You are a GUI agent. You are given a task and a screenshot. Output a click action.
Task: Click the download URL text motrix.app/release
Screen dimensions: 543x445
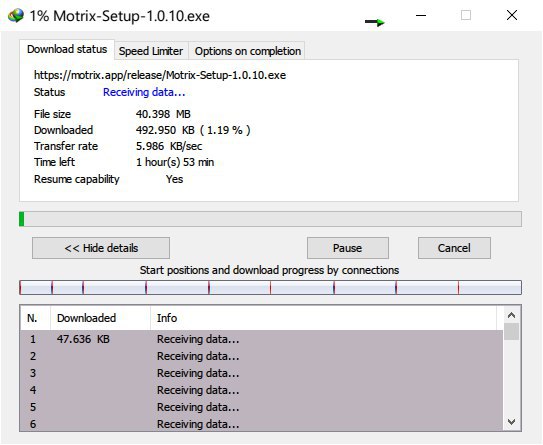point(160,75)
